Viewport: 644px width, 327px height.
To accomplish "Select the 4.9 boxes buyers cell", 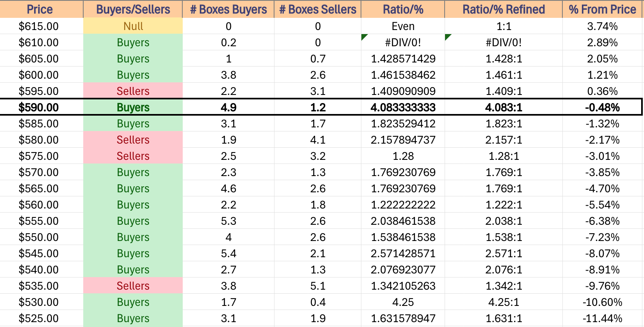I will click(x=228, y=107).
